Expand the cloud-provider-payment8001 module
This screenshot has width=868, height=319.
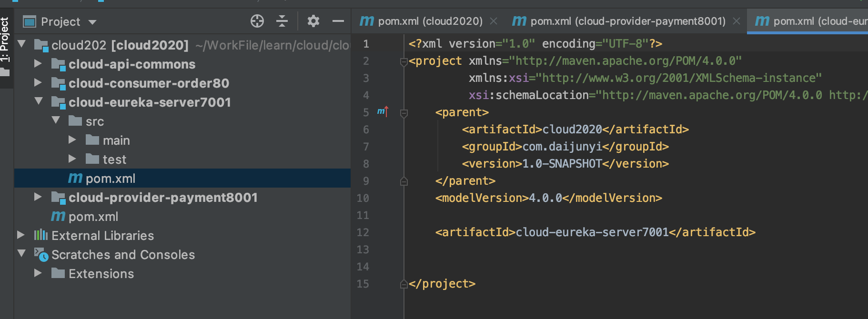38,197
